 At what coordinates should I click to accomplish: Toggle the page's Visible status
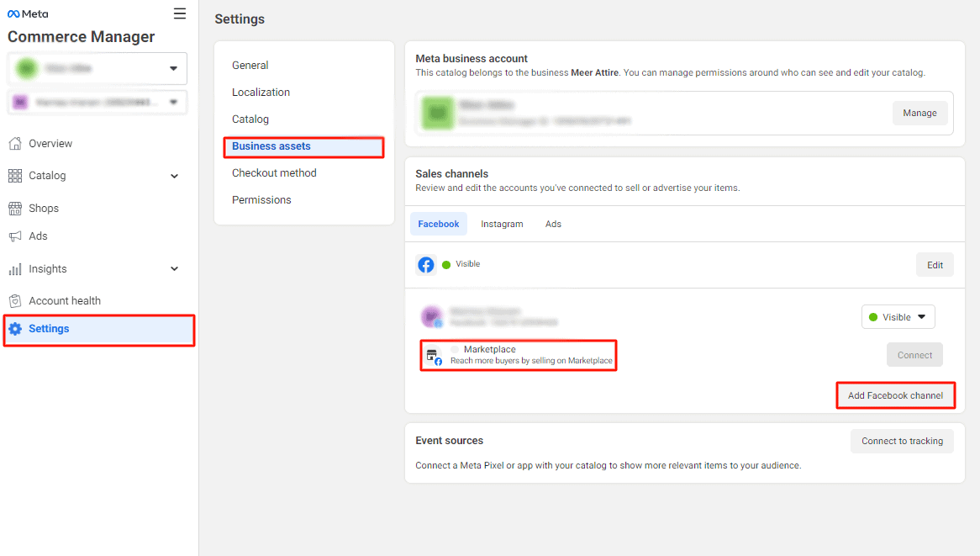[898, 316]
